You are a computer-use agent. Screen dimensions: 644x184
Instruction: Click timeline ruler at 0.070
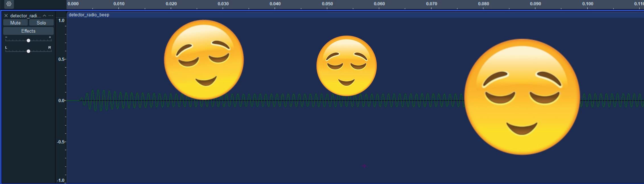pyautogui.click(x=431, y=4)
